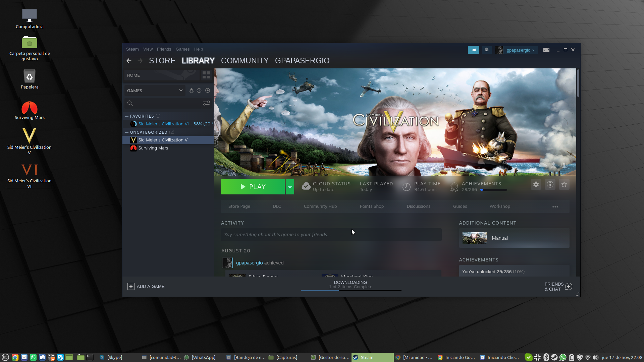The height and width of the screenshot is (362, 644).
Task: Open the Guides tab
Action: point(460,206)
